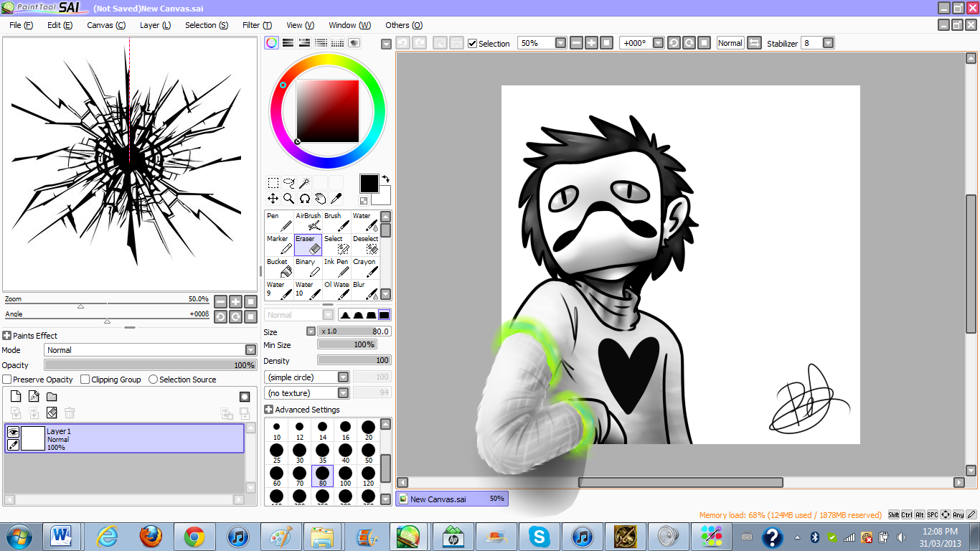
Task: Click the Layer1 thumbnail
Action: [33, 438]
